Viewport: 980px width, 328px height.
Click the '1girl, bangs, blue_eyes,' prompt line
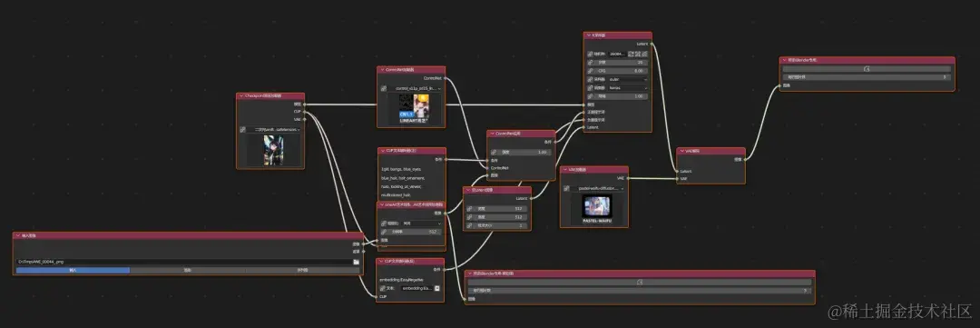tap(401, 169)
